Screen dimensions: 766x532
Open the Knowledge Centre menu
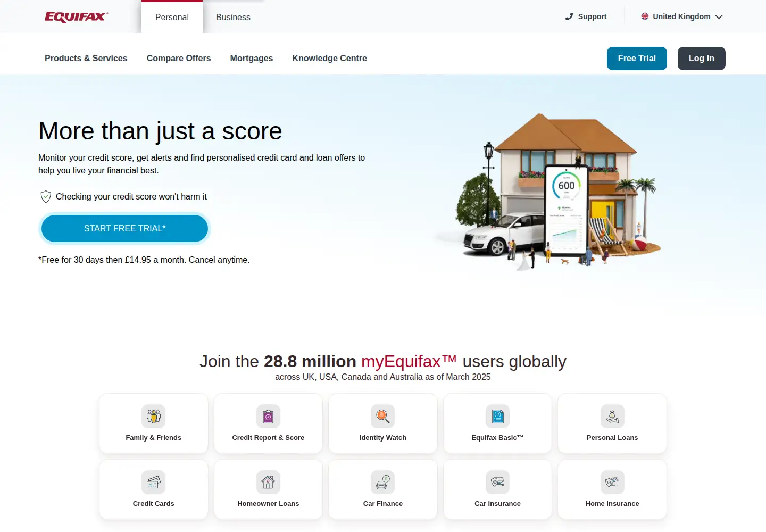330,59
